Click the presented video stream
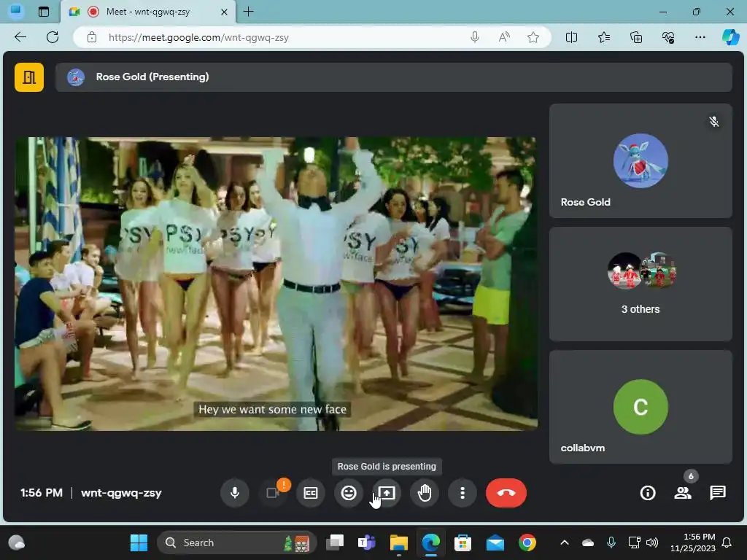This screenshot has height=560, width=747. [x=276, y=284]
